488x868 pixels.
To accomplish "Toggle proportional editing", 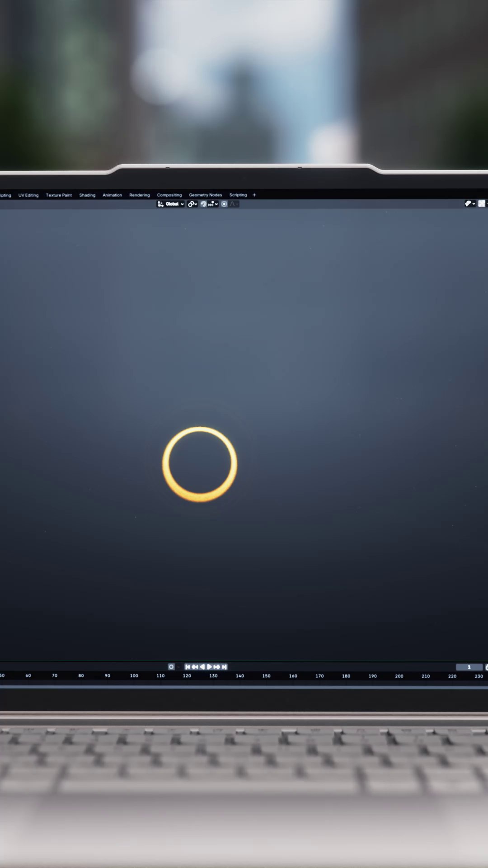I will pos(224,204).
